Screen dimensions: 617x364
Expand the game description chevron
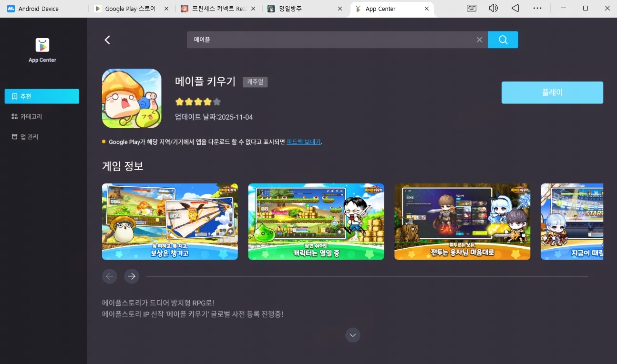click(353, 335)
